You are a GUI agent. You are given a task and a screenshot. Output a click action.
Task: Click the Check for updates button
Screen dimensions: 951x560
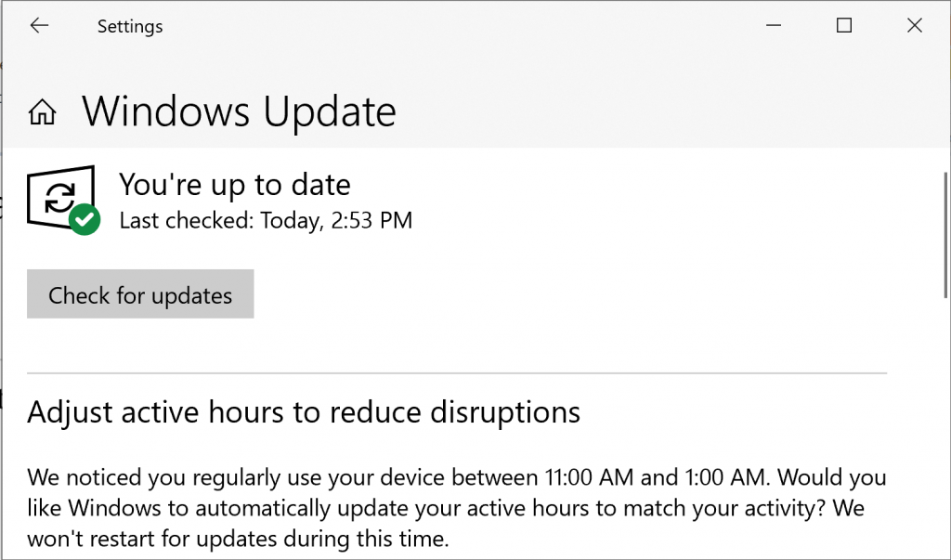140,293
